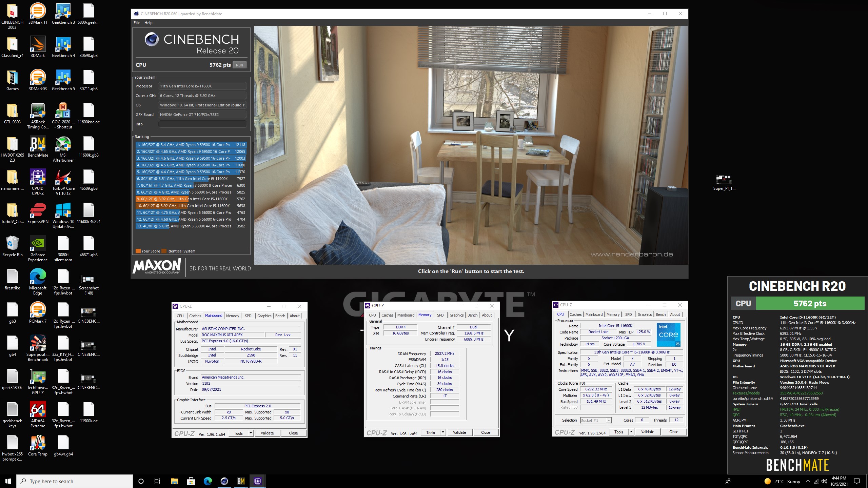The image size is (868, 488).
Task: Click the 21°C Sunny weather widget
Action: tap(783, 481)
